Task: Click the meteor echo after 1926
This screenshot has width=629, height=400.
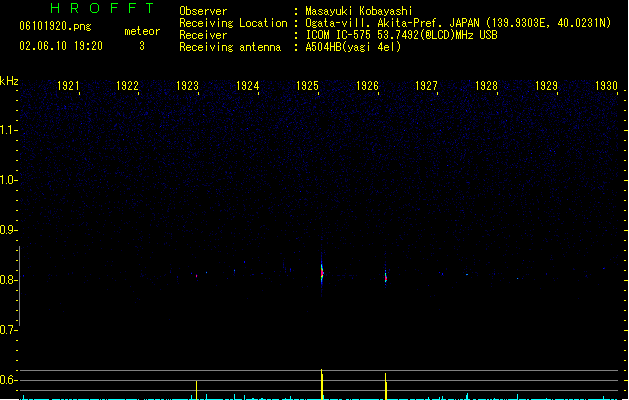Action: [386, 277]
